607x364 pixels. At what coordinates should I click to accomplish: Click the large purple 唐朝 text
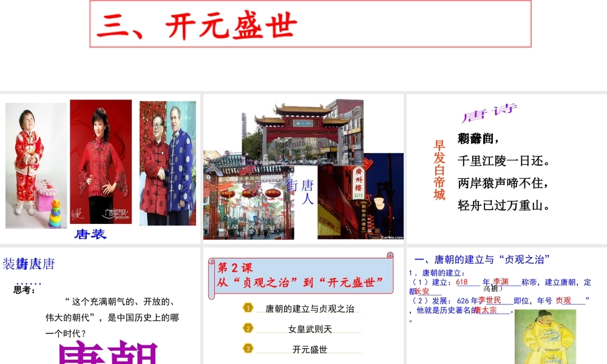pos(109,352)
